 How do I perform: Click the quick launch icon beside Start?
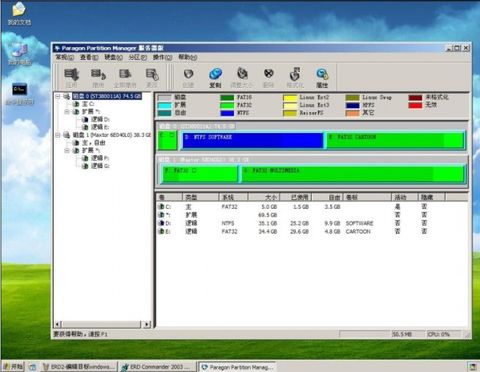[x=32, y=367]
